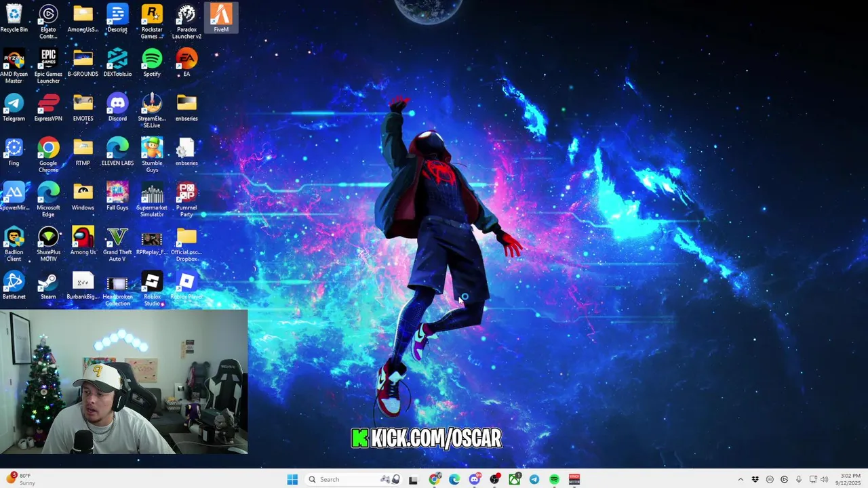Launch Pummel Party shortcut
Screen dimensions: 868x488
(x=186, y=200)
